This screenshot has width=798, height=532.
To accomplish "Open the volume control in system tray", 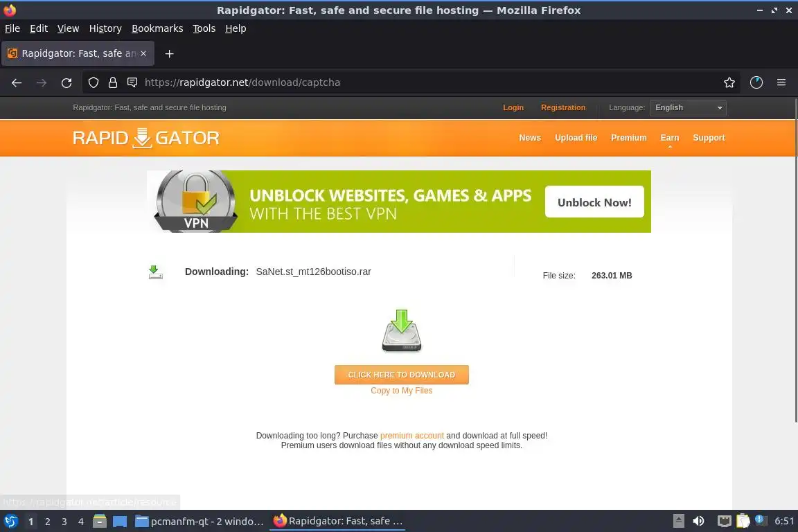I will 698,521.
